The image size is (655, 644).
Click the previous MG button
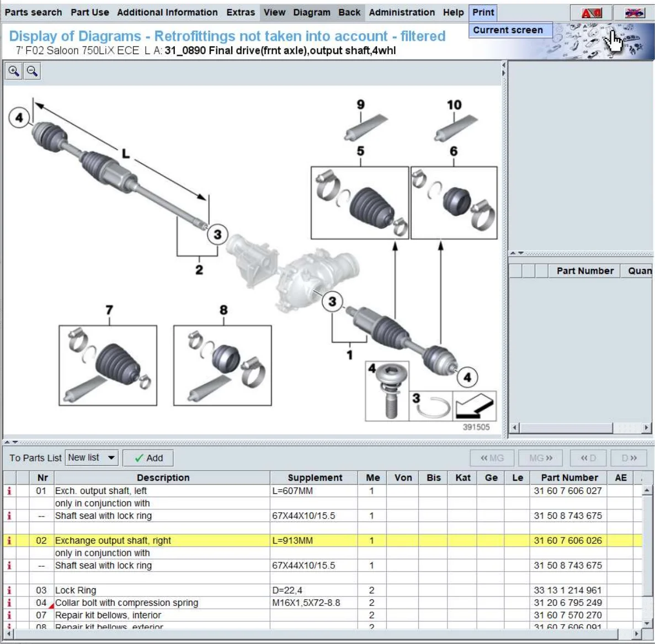coord(492,458)
